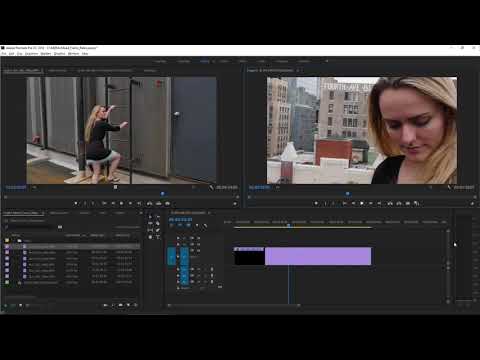The image size is (480, 360).
Task: Select the Type tool
Action: [158, 237]
